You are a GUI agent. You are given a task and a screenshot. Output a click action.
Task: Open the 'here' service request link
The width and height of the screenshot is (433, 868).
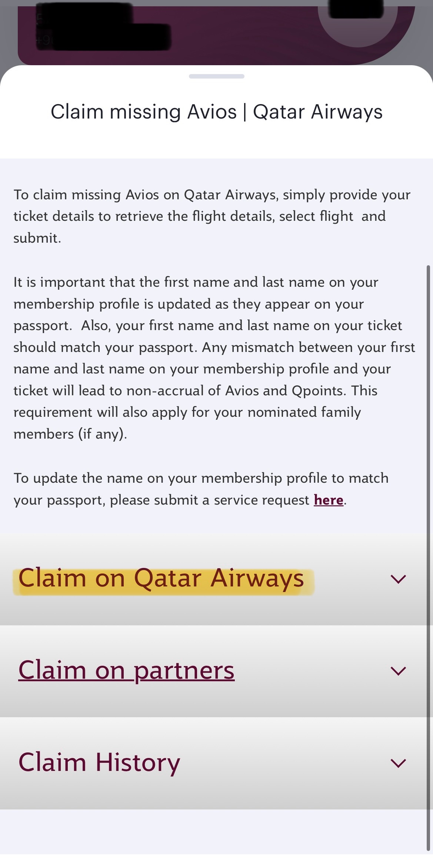pyautogui.click(x=329, y=500)
